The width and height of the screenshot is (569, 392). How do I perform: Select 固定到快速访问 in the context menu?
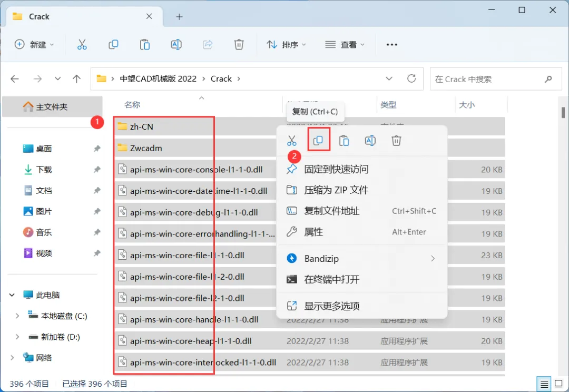[362, 169]
